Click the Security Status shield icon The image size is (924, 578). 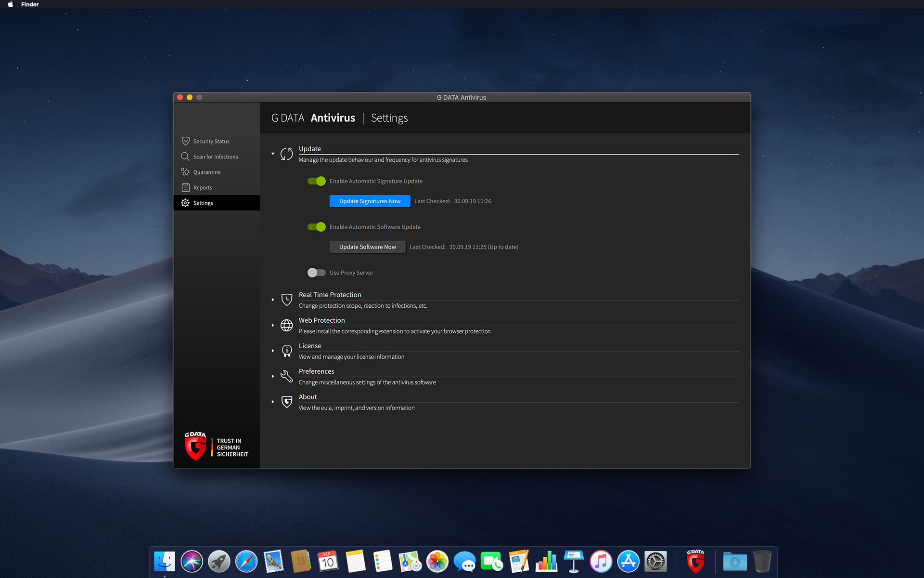pos(185,141)
